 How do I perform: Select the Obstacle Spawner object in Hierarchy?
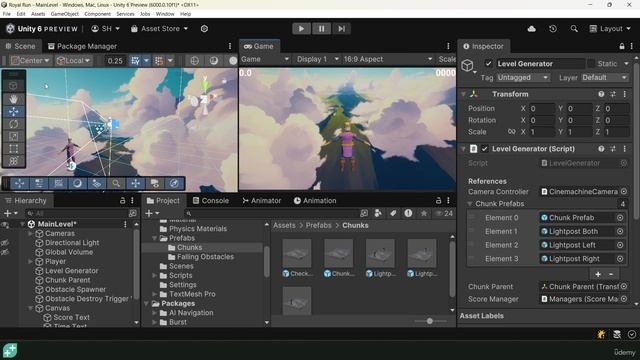click(x=75, y=289)
